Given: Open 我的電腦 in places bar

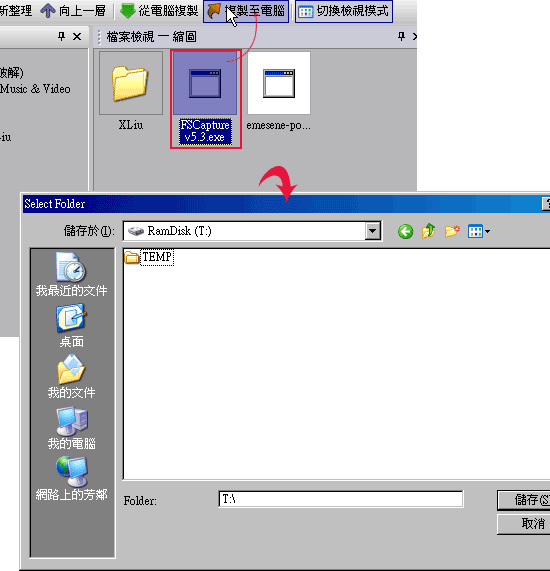Looking at the screenshot, I should [71, 428].
